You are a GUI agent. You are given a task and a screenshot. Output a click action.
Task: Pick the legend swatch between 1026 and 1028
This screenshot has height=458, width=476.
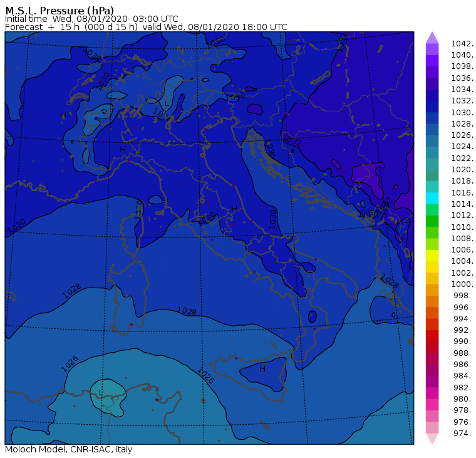pyautogui.click(x=432, y=130)
